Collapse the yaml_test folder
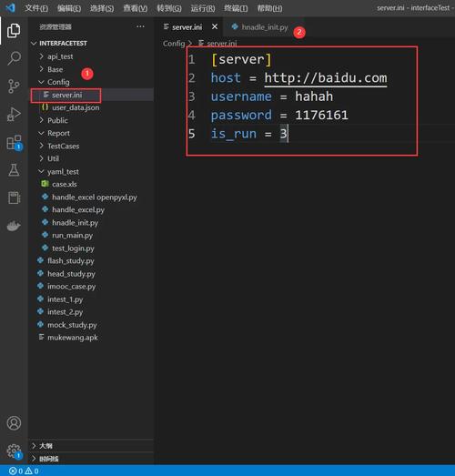The height and width of the screenshot is (476, 455). [63, 171]
